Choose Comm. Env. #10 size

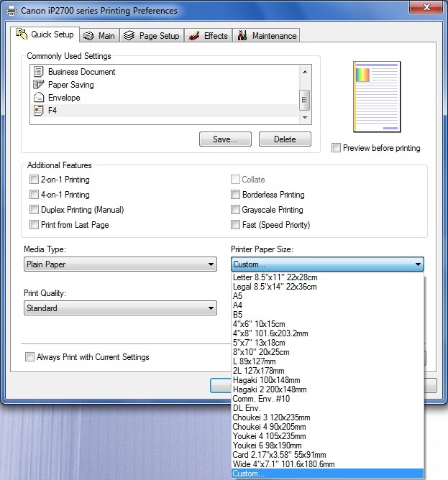click(327, 399)
